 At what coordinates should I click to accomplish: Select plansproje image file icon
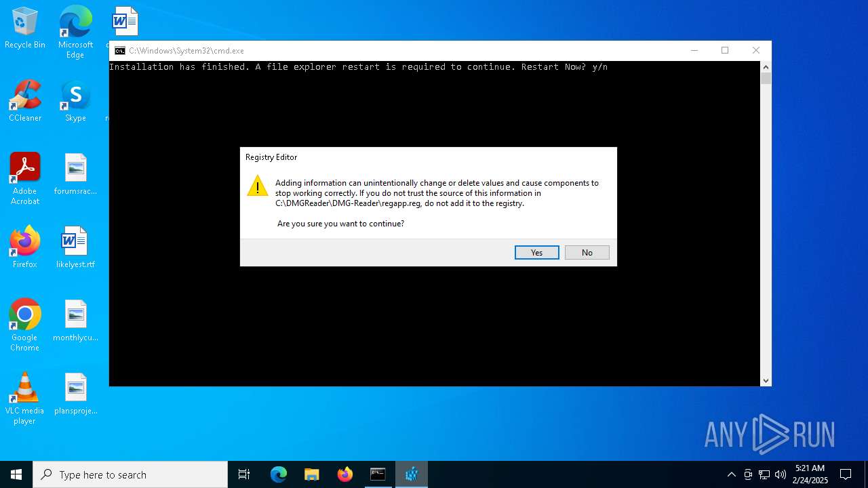point(75,394)
